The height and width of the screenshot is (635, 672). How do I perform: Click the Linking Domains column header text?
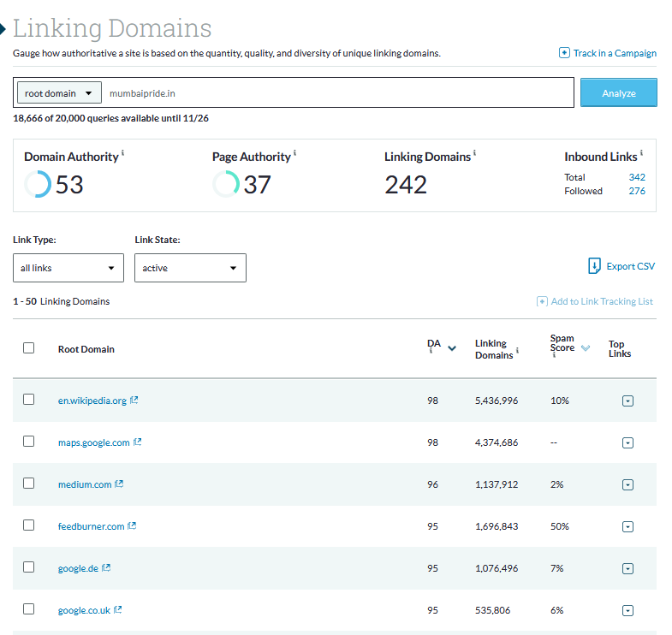point(494,349)
